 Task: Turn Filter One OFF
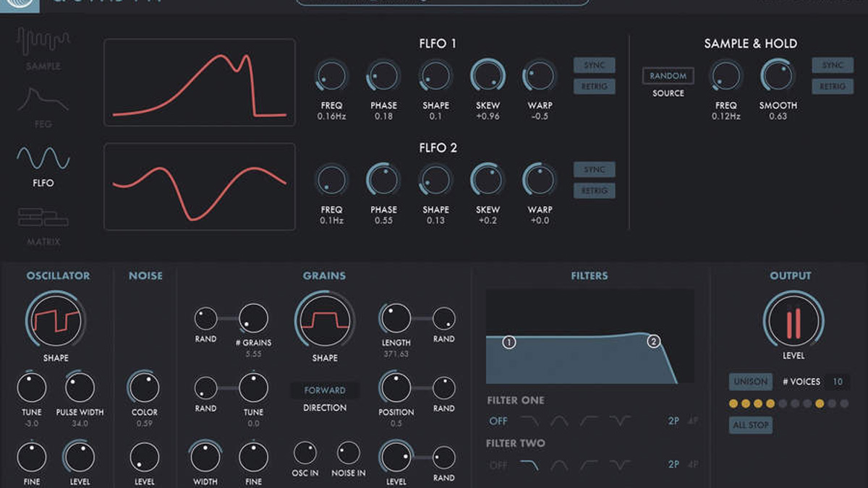click(x=498, y=420)
